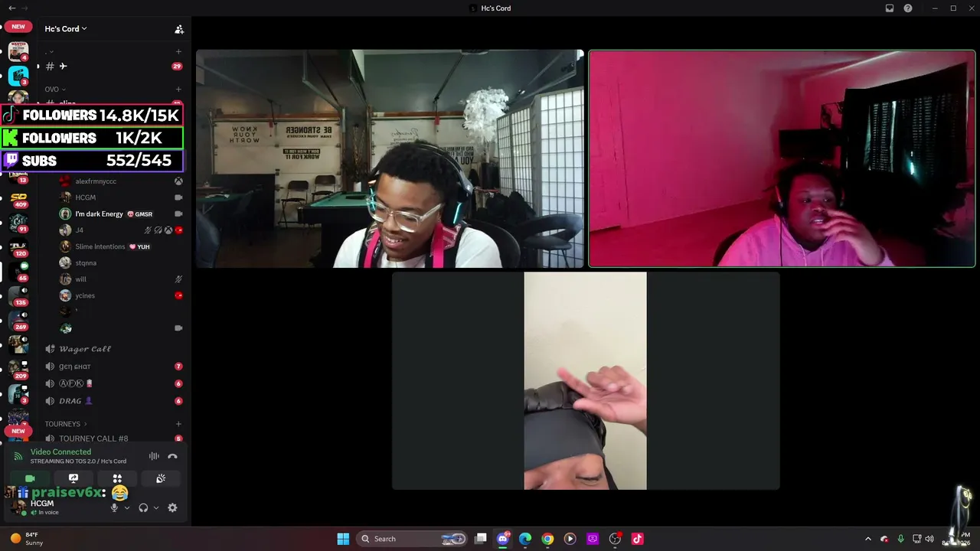Focus the glasses user's video tile
The image size is (980, 551).
click(390, 158)
